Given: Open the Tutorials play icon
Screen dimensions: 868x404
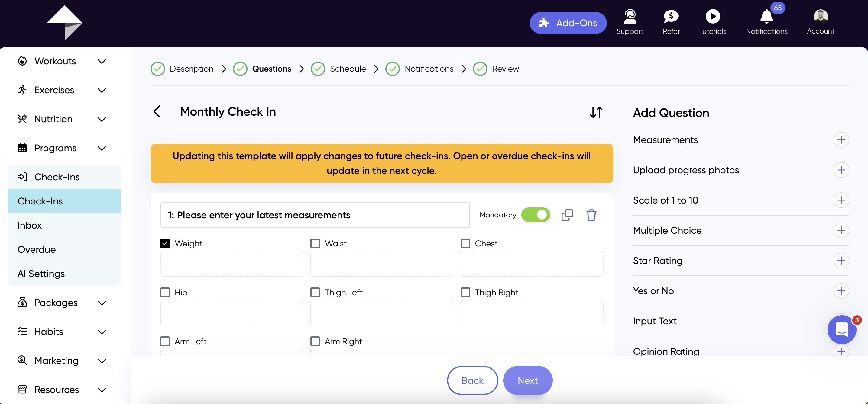Looking at the screenshot, I should (x=712, y=16).
